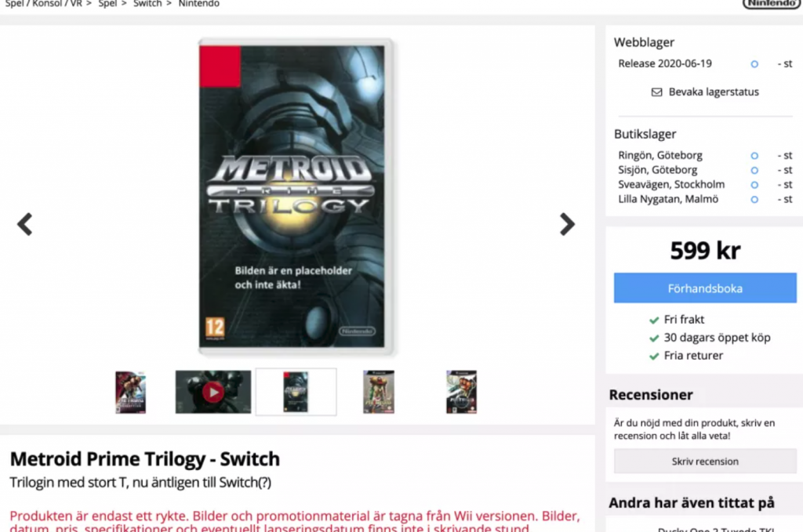Open the Nintendo breadcrumb link
The width and height of the screenshot is (803, 532).
point(198,4)
